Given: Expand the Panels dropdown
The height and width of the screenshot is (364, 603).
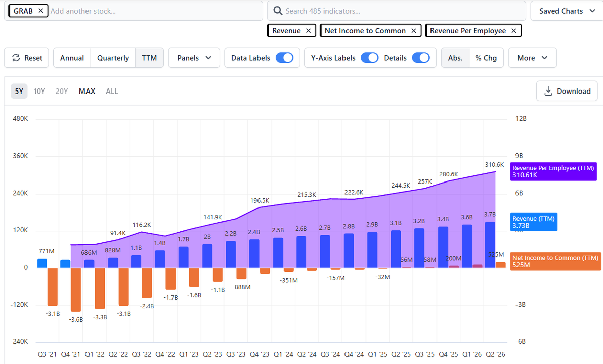Looking at the screenshot, I should click(x=194, y=58).
